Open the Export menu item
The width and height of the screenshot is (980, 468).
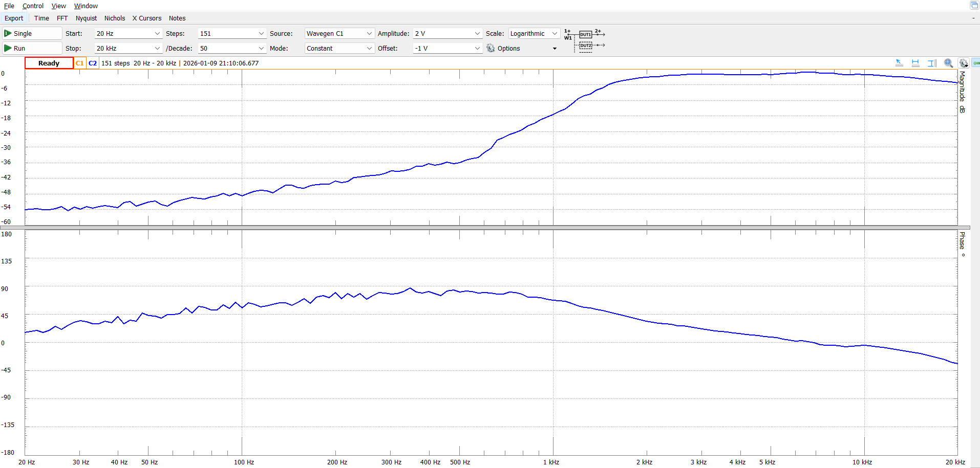(14, 18)
